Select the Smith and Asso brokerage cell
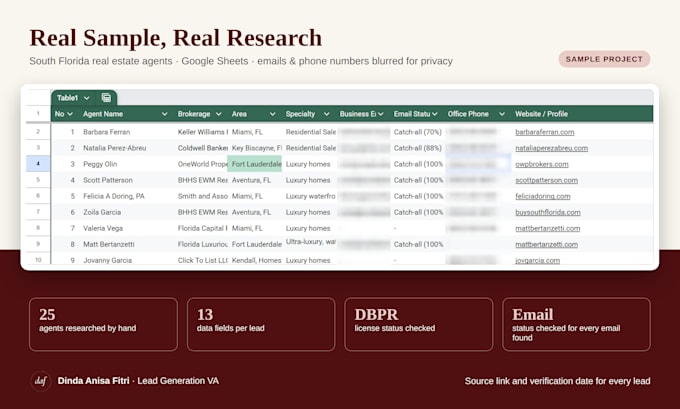Screen dimensions: 680x409 (x=202, y=196)
